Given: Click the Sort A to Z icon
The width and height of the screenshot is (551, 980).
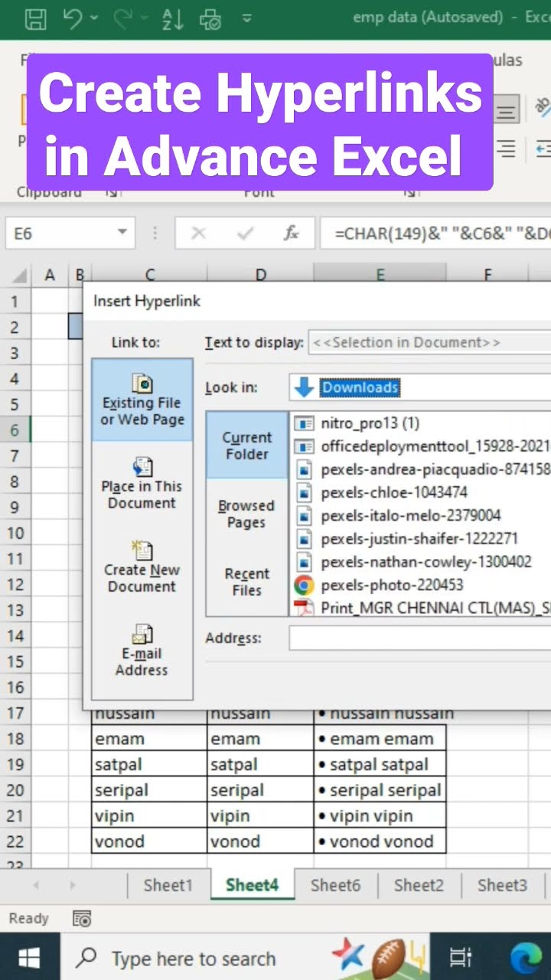Looking at the screenshot, I should [173, 18].
